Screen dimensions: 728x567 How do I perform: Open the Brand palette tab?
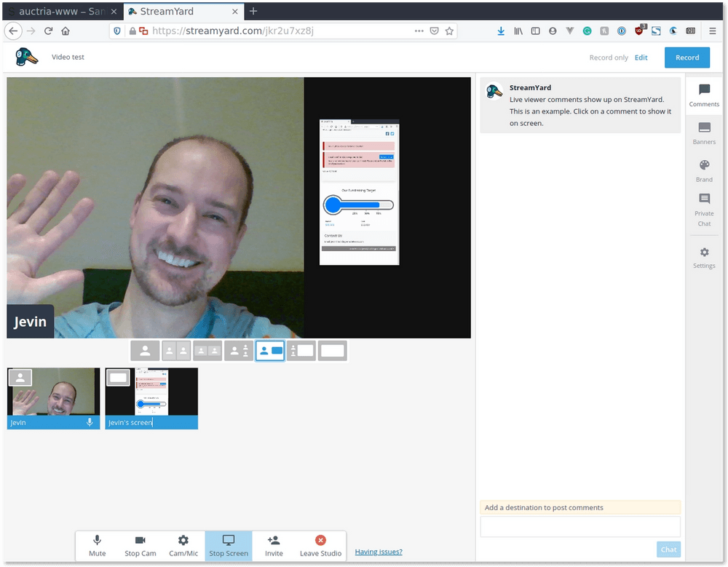[704, 171]
